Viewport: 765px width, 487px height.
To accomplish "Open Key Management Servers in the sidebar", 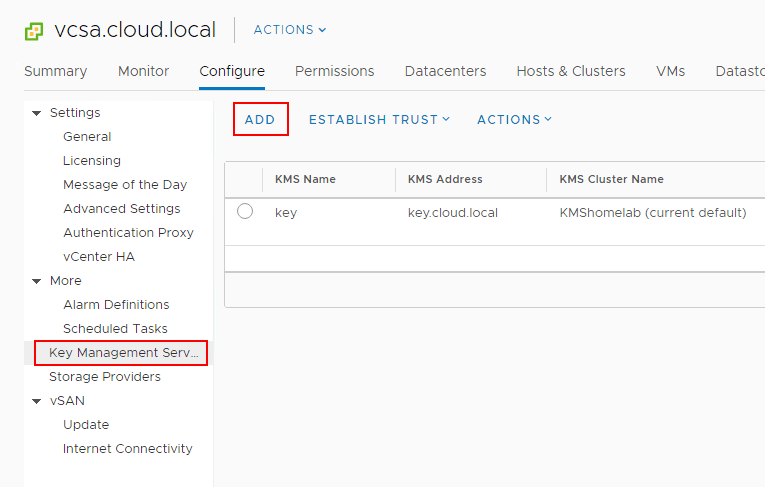I will [x=118, y=353].
